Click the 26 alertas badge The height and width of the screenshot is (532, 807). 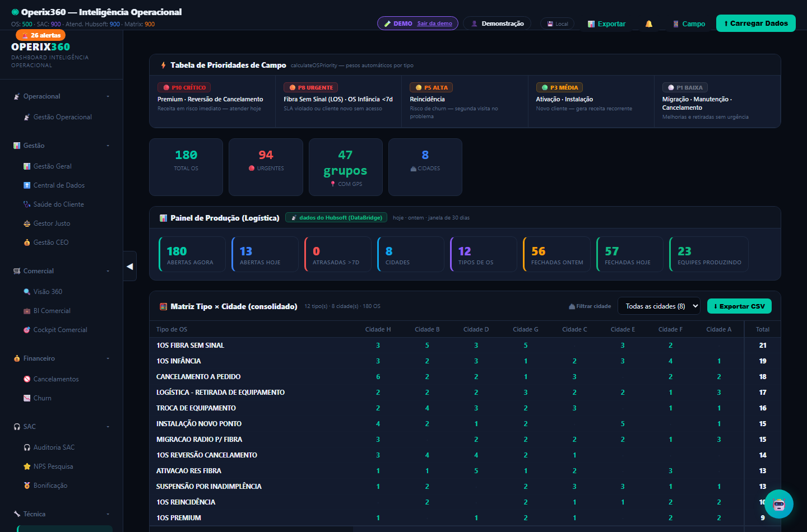41,35
